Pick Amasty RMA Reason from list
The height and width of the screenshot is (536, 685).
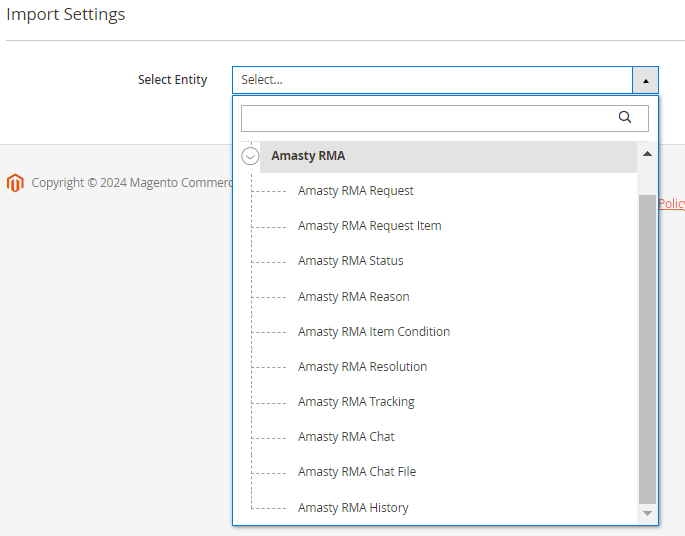(353, 297)
